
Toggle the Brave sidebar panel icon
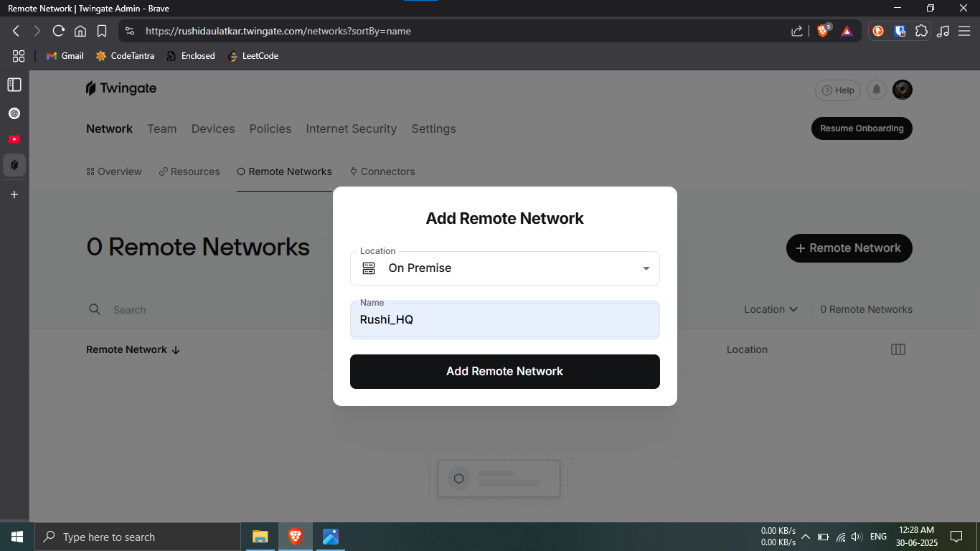[14, 85]
